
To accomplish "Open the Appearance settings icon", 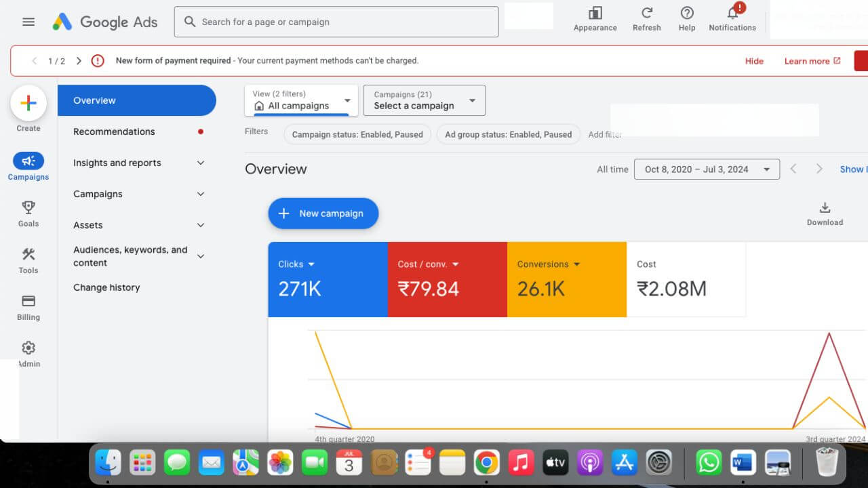I will (595, 14).
